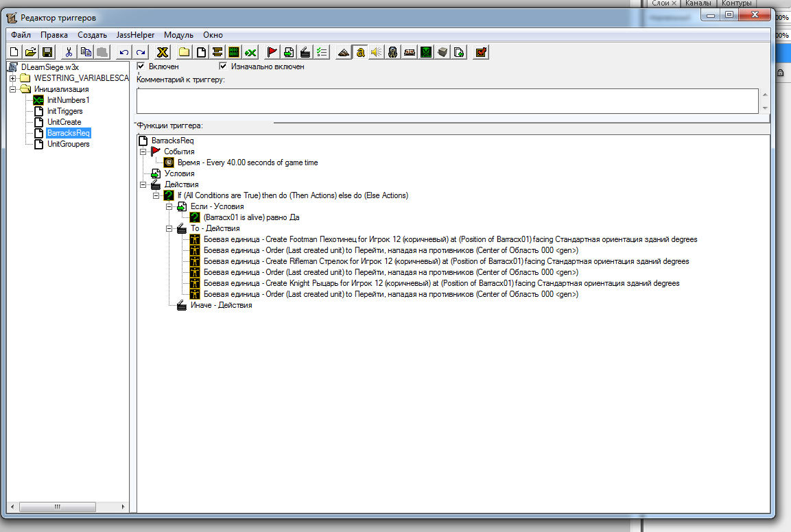Open the Import Manager icon
Viewport: 791px width, 532px height.
point(459,52)
